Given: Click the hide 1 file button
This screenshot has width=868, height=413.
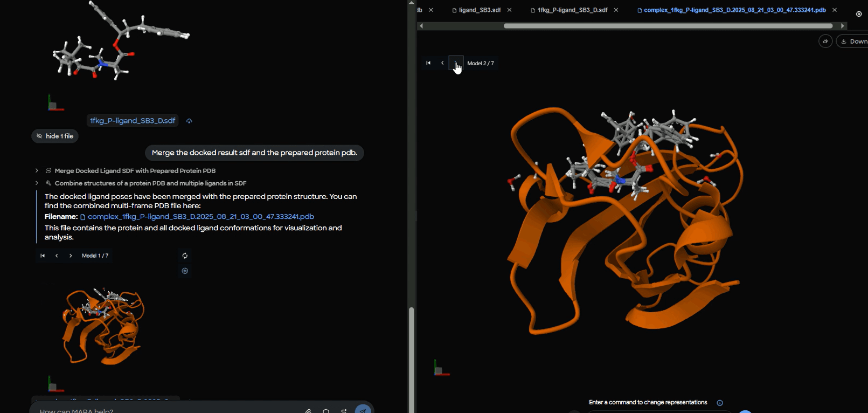Looking at the screenshot, I should pos(55,136).
